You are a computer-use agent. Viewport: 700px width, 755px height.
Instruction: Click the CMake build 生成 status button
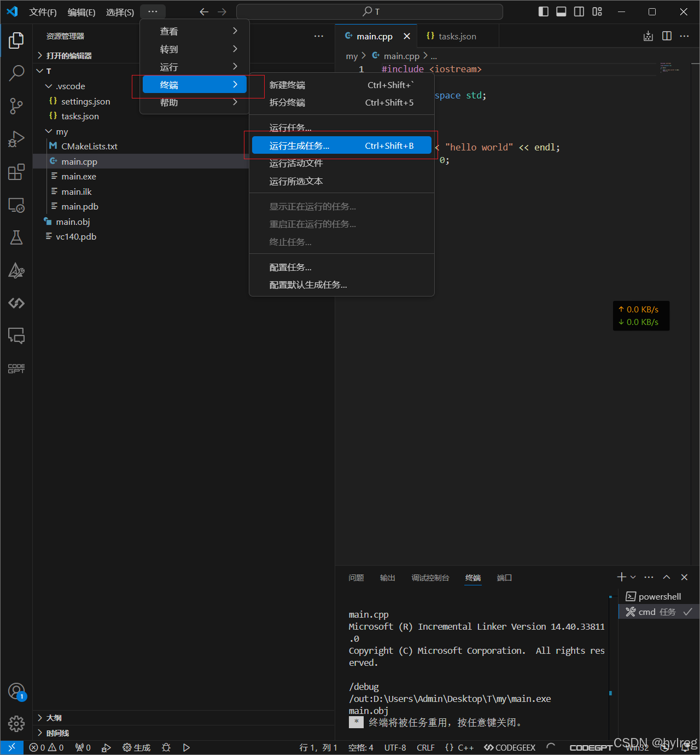137,747
